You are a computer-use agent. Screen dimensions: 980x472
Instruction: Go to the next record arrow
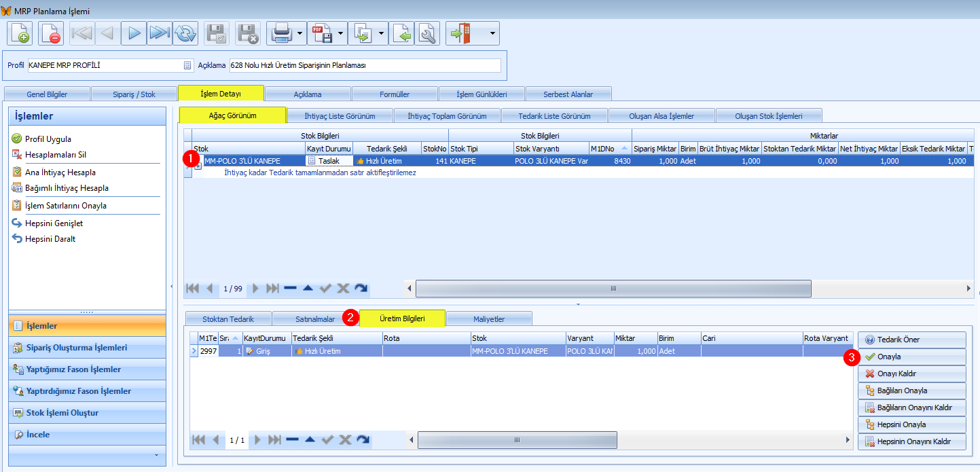(x=134, y=33)
